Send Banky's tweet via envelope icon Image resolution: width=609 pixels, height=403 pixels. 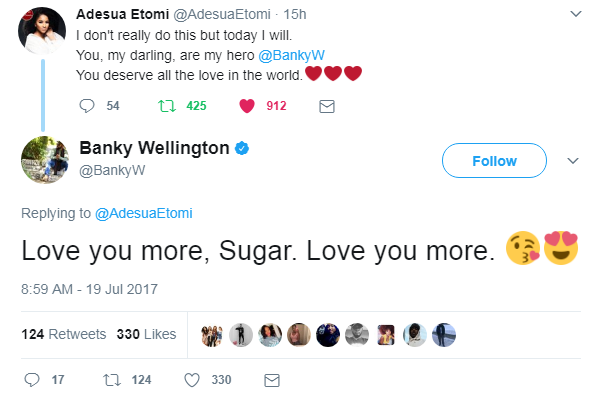pos(270,380)
